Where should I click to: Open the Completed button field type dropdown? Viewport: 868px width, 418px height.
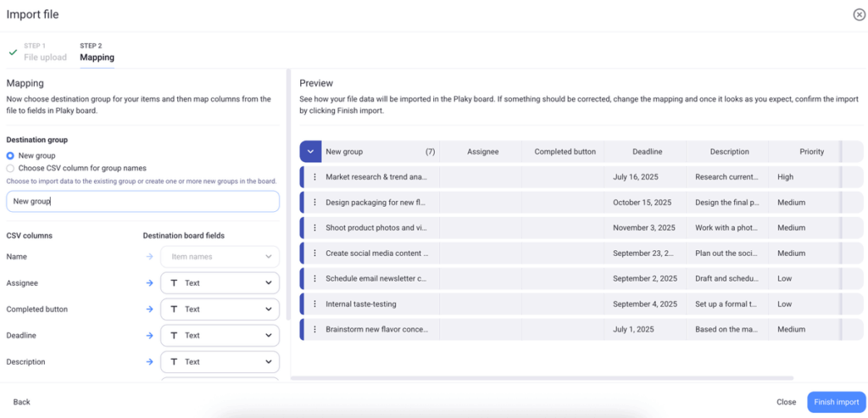(x=220, y=309)
